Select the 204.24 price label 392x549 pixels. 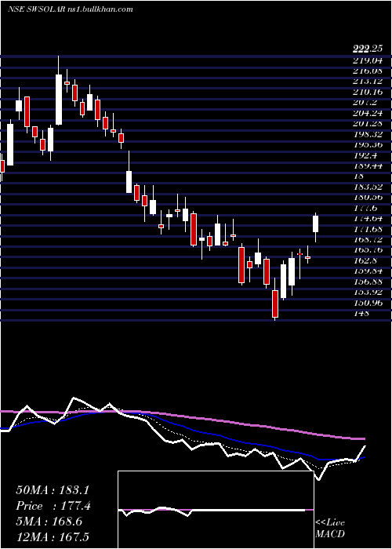[367, 114]
